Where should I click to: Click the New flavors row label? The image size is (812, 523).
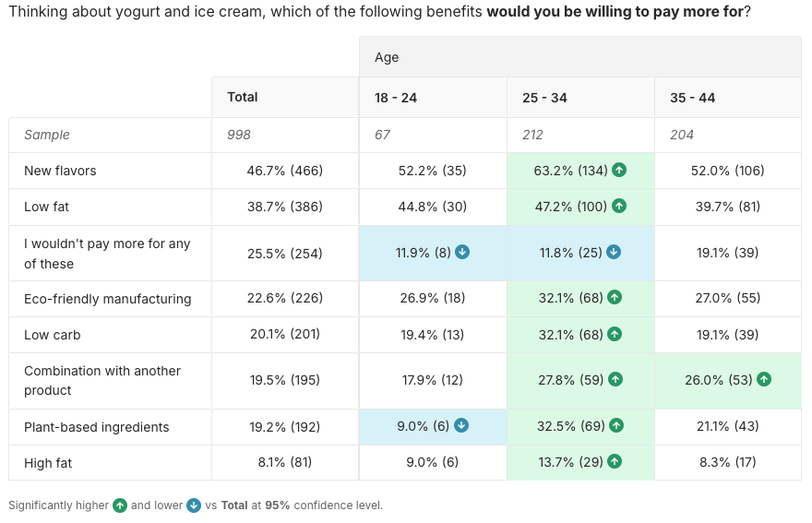[60, 171]
